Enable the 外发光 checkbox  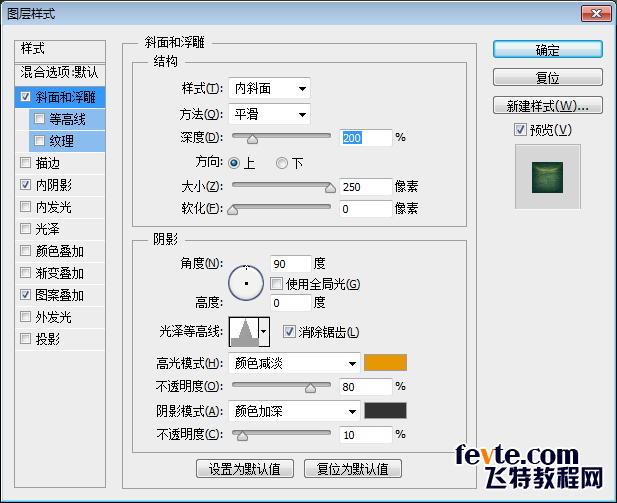click(x=26, y=317)
